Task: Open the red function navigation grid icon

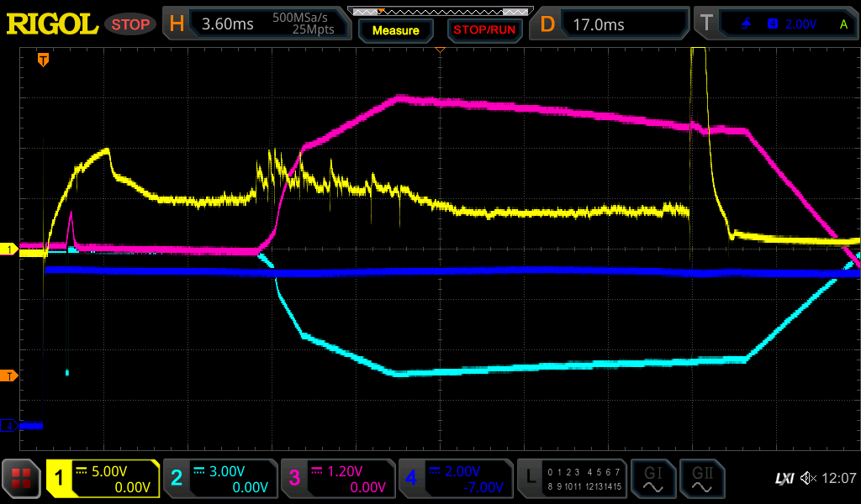Action: coord(22,480)
